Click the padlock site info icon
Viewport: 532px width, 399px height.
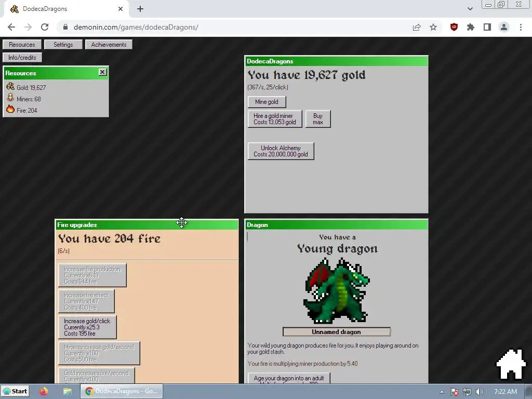(65, 27)
